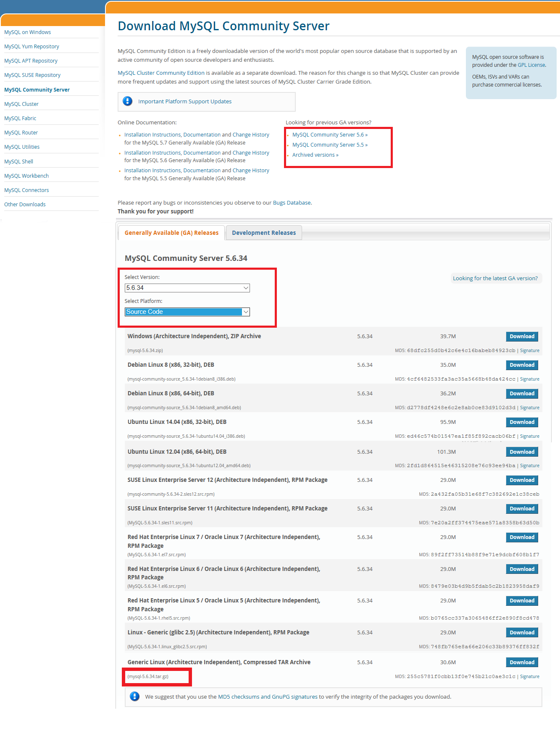Image resolution: width=560 pixels, height=731 pixels.
Task: Click the file name (MySQL-5.6.34-1.el7.src.rpm)
Action: pyautogui.click(x=156, y=555)
